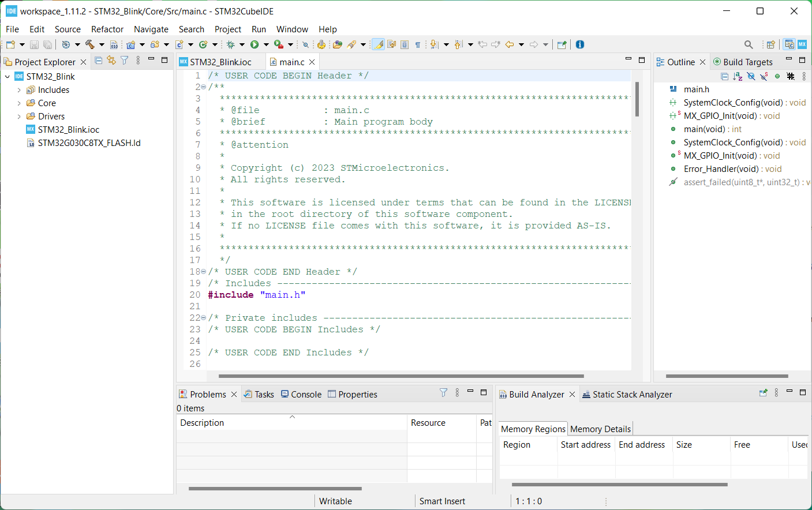This screenshot has width=812, height=510.
Task: Click the Search magnifier icon in toolbar
Action: coord(749,44)
